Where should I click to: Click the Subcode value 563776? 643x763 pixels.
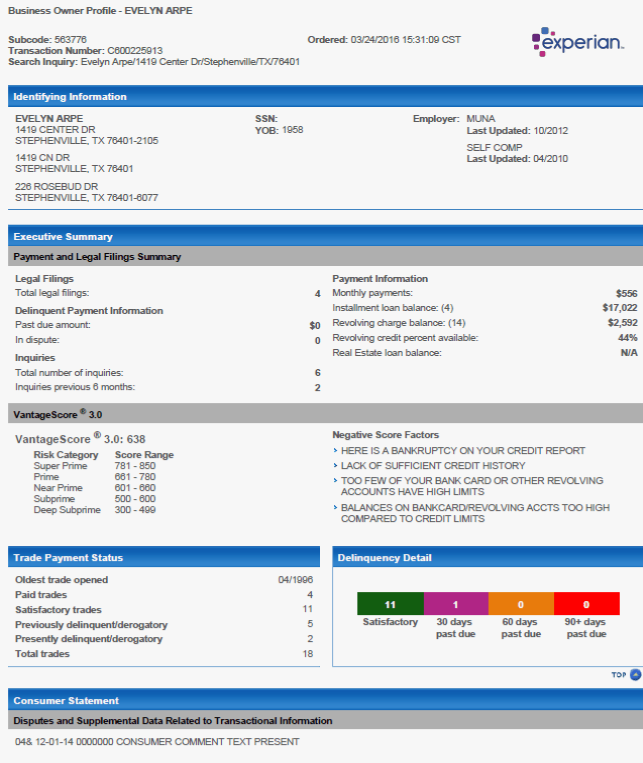71,39
